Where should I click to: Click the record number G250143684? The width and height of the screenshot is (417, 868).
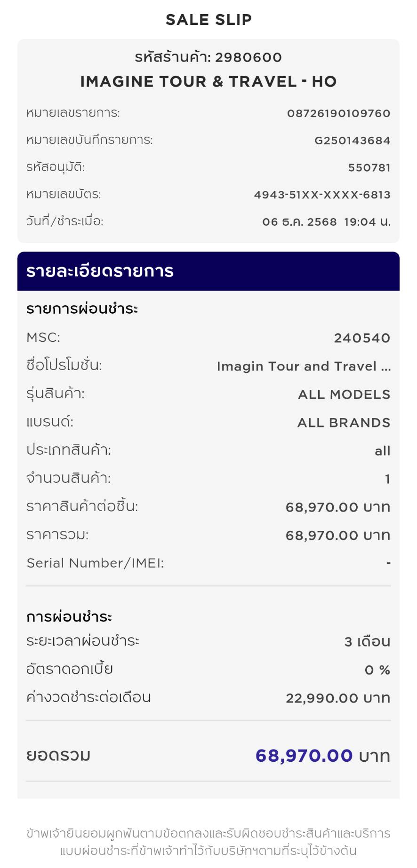click(x=352, y=141)
